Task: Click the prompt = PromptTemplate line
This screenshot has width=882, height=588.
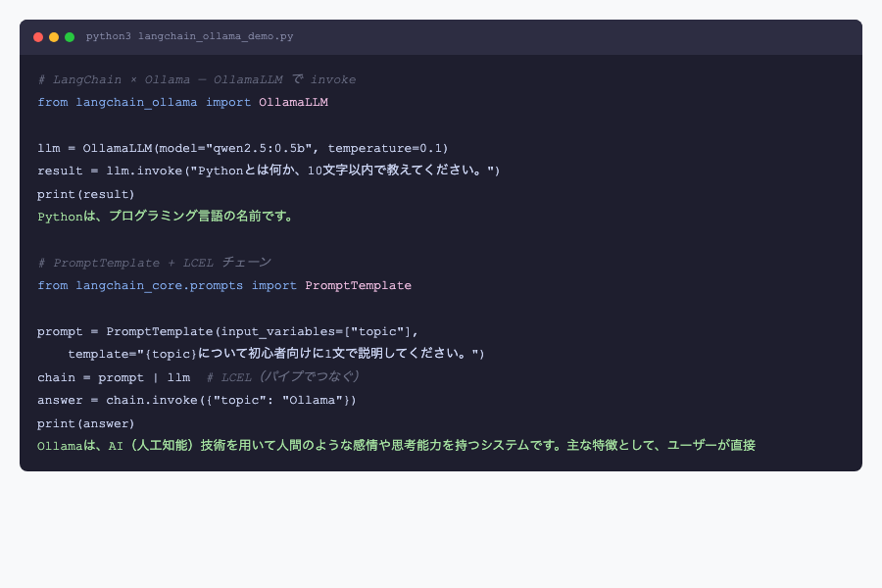Action: (227, 331)
